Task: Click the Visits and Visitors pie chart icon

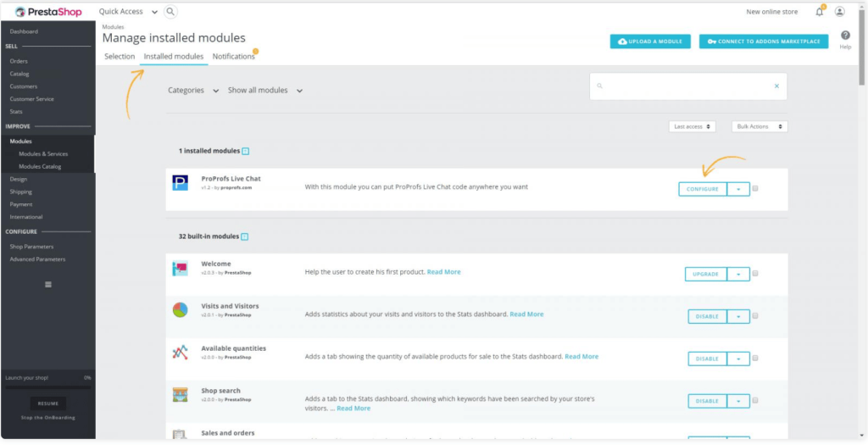Action: coord(180,310)
